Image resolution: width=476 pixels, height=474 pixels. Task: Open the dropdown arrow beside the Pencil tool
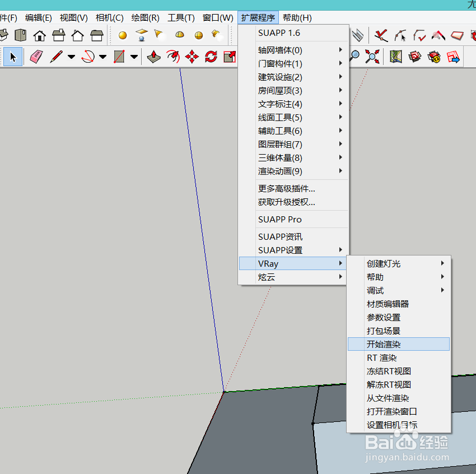tap(71, 57)
